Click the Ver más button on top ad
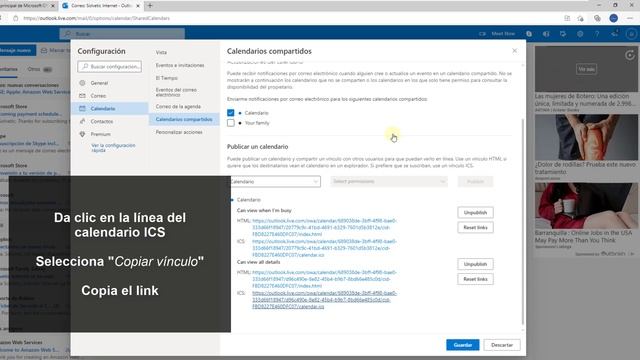 [586, 69]
